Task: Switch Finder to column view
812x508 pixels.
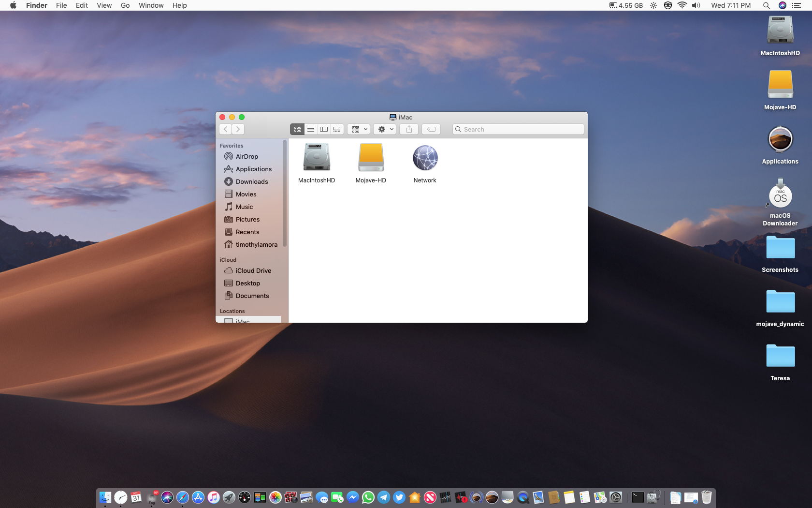Action: coord(324,129)
